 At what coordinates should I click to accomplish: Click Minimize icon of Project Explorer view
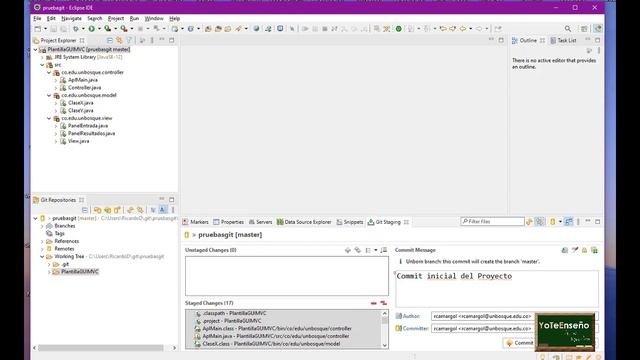pos(162,40)
